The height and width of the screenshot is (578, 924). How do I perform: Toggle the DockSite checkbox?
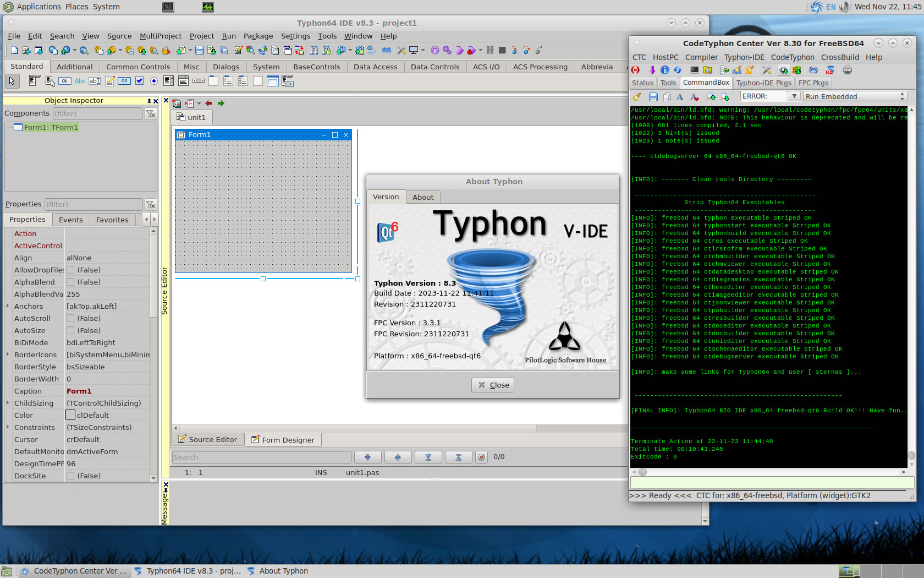point(70,476)
